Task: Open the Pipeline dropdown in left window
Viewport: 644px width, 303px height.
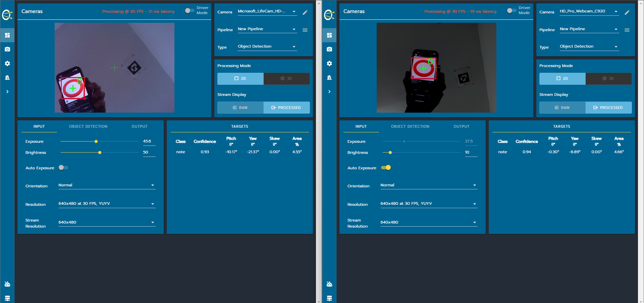Action: (x=267, y=29)
